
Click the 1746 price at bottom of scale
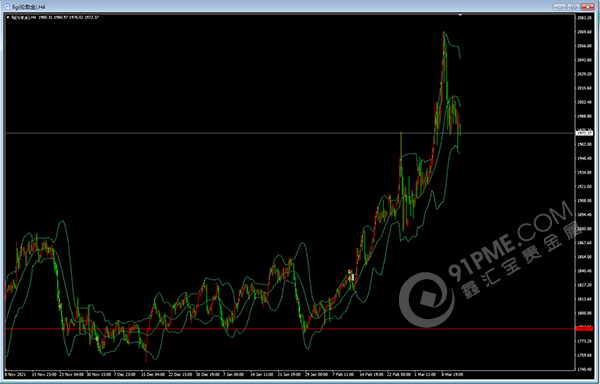click(x=584, y=369)
